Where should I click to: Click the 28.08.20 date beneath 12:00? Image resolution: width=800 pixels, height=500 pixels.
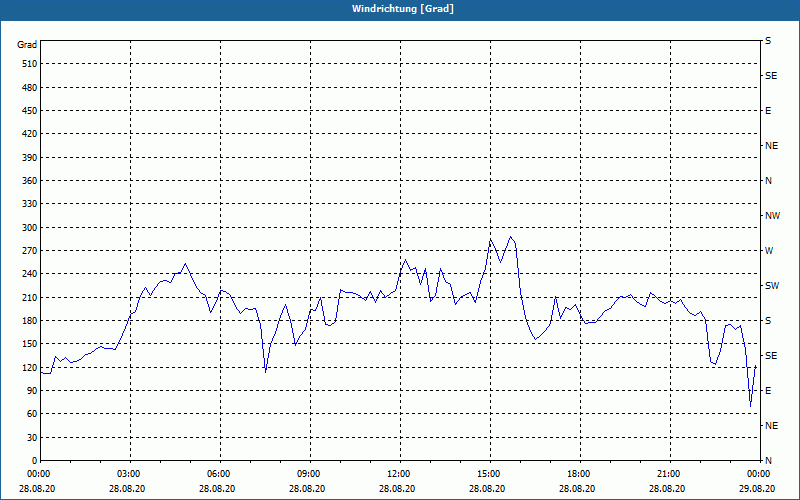click(x=397, y=488)
